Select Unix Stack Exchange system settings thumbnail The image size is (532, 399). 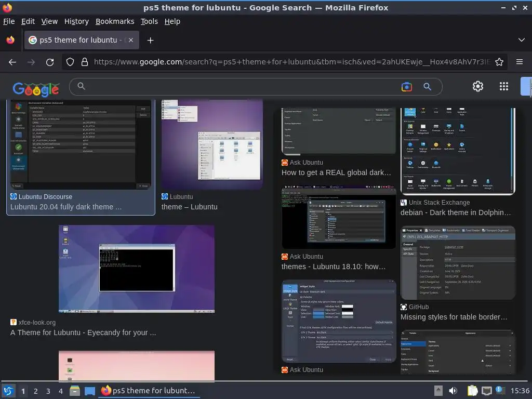[458, 152]
